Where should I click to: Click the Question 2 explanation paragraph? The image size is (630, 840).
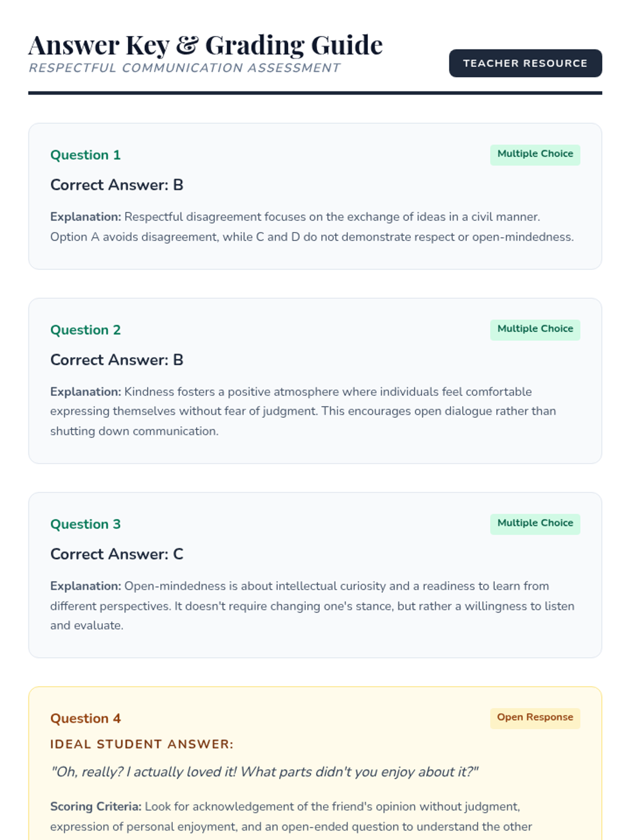click(x=303, y=411)
